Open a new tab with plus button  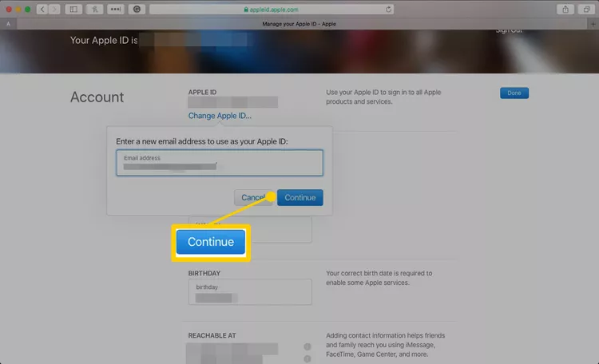pyautogui.click(x=593, y=24)
